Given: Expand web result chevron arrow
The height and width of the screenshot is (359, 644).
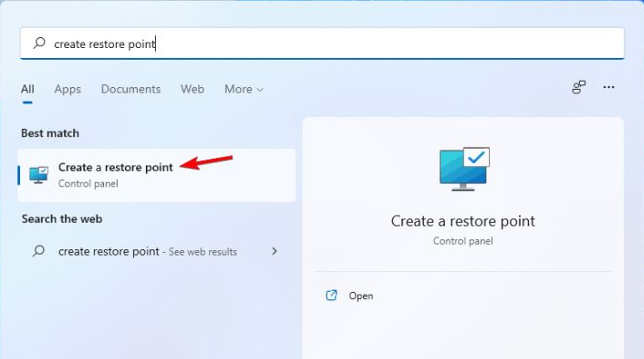Looking at the screenshot, I should (x=274, y=251).
